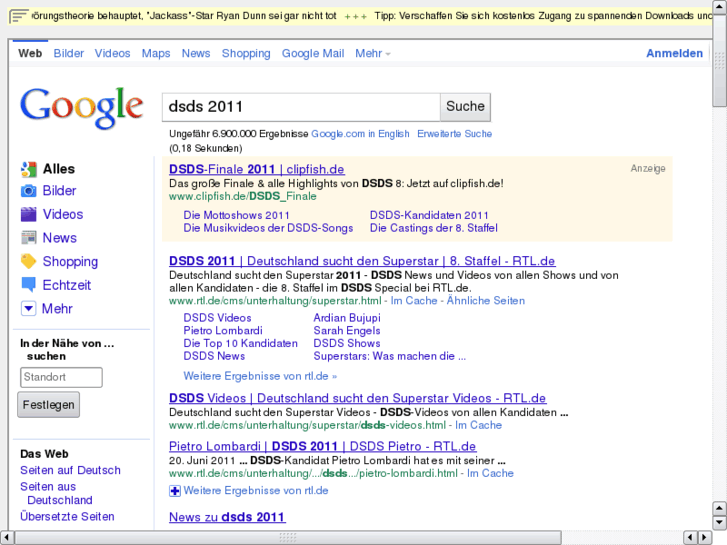
Task: Open Erweiterte Suche link
Action: (x=454, y=134)
